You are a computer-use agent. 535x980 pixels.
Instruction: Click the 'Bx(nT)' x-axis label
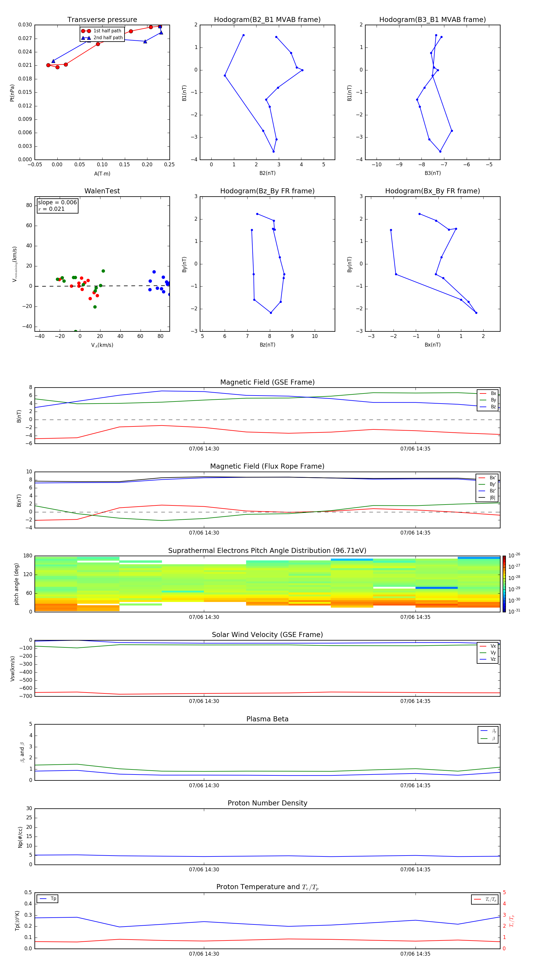coord(432,345)
